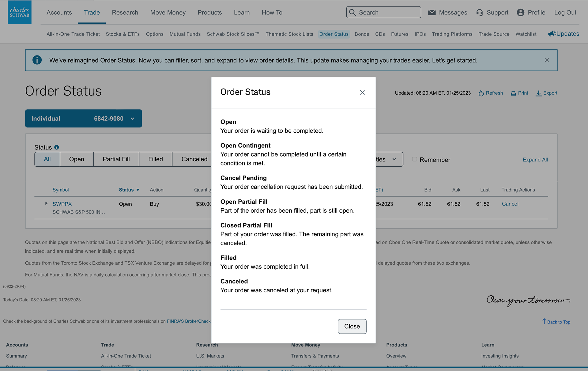This screenshot has width=588, height=371.
Task: Click the Support headset icon
Action: [480, 13]
